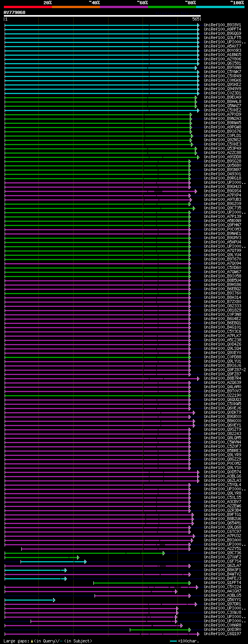Click the 565 end position label
The image size is (248, 644).
196,19
